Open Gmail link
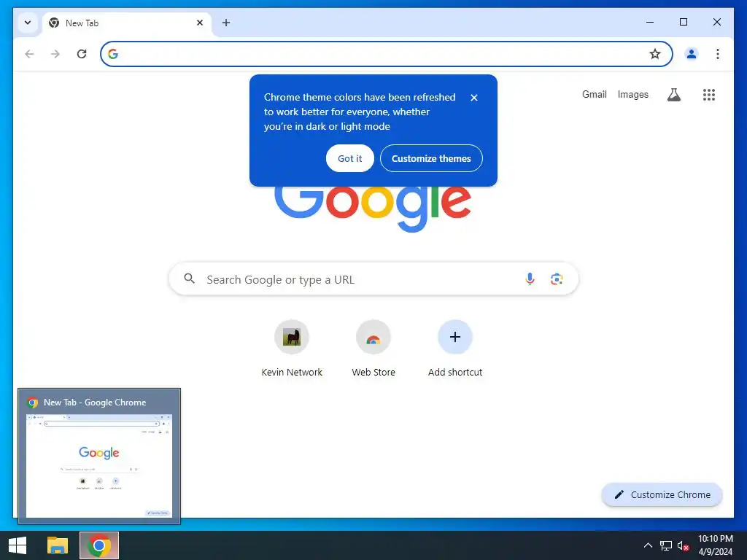The height and width of the screenshot is (560, 747). (594, 94)
